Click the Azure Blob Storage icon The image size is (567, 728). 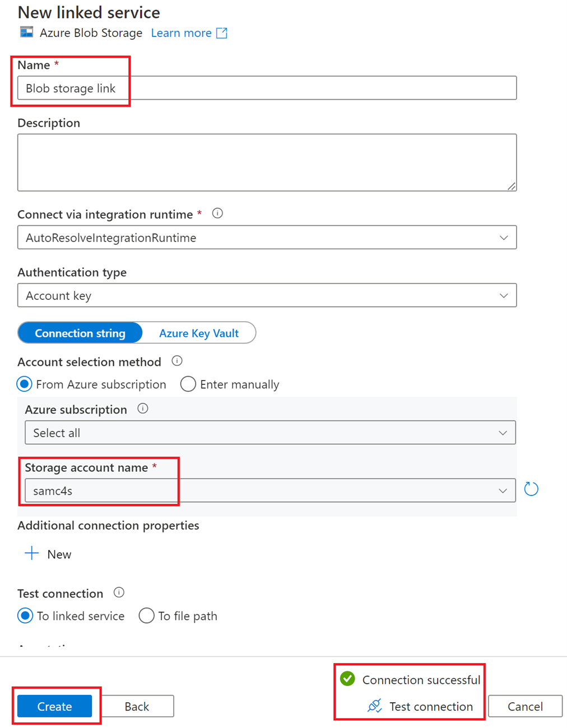click(x=26, y=33)
